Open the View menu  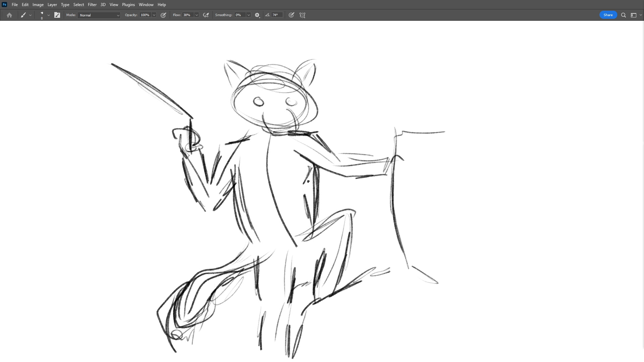point(114,5)
